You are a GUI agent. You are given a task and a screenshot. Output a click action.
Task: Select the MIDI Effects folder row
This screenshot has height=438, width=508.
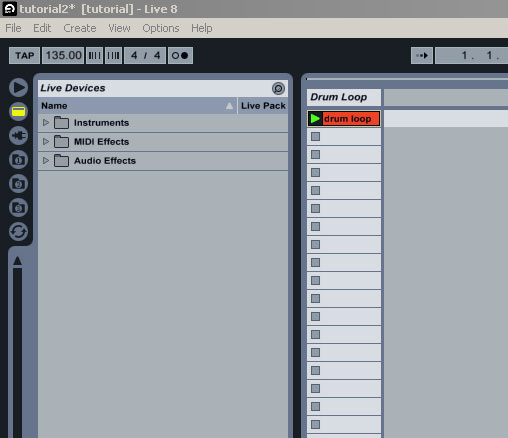(x=163, y=142)
